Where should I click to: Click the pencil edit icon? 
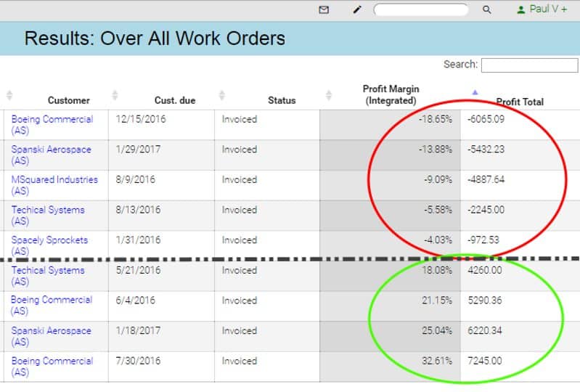[x=357, y=9]
